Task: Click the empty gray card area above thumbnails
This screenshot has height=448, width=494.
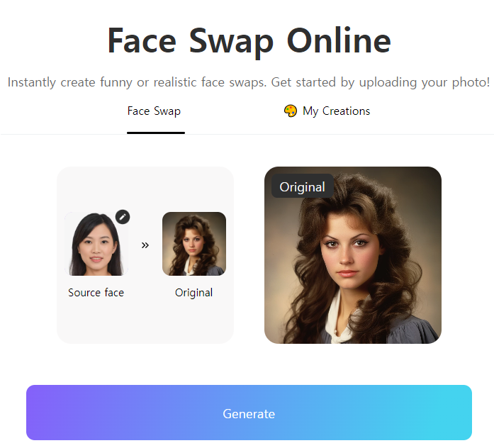Action: [x=145, y=189]
